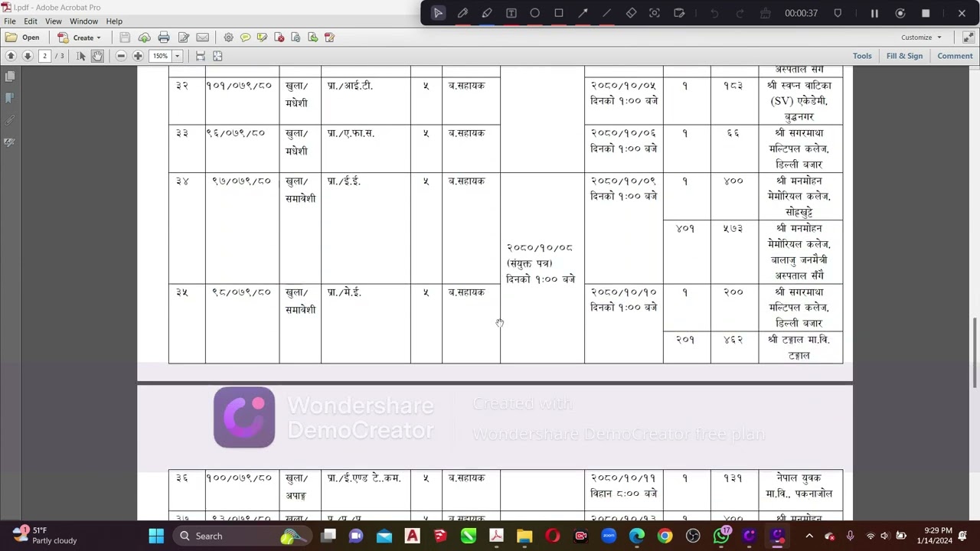Open the Tools pane
Image resolution: width=980 pixels, height=551 pixels.
pos(862,56)
